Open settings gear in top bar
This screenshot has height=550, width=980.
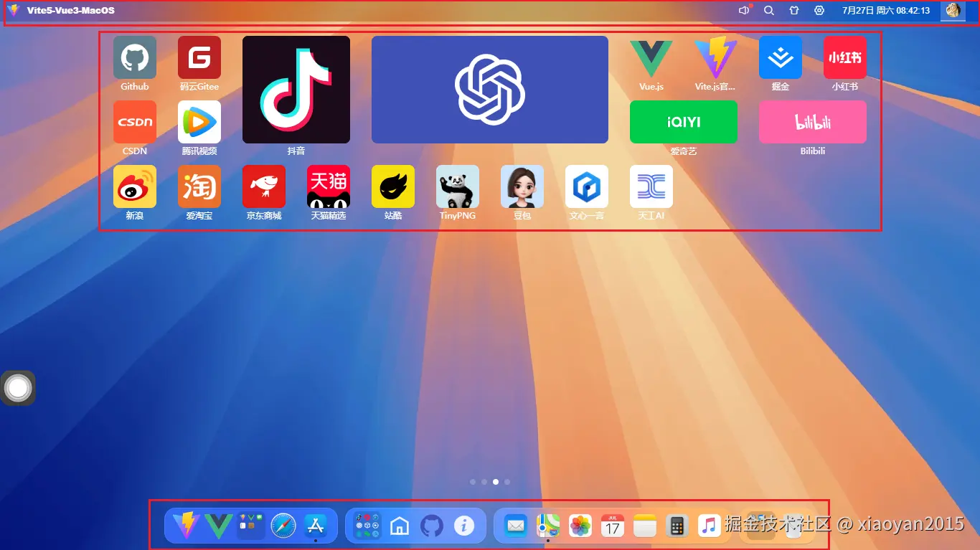[819, 10]
